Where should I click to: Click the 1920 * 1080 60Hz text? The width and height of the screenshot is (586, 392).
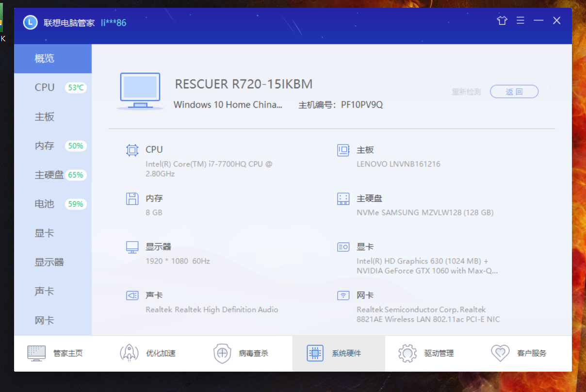click(x=178, y=261)
